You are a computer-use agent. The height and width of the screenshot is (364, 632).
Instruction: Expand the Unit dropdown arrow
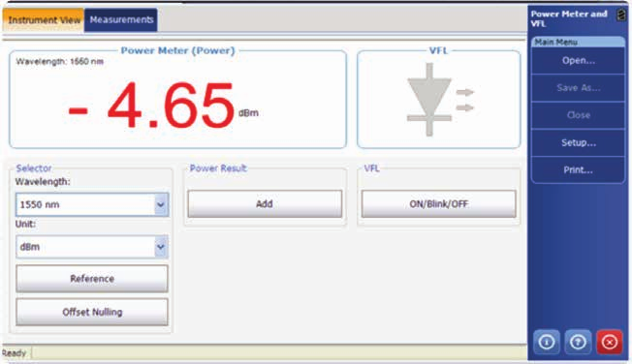click(160, 247)
